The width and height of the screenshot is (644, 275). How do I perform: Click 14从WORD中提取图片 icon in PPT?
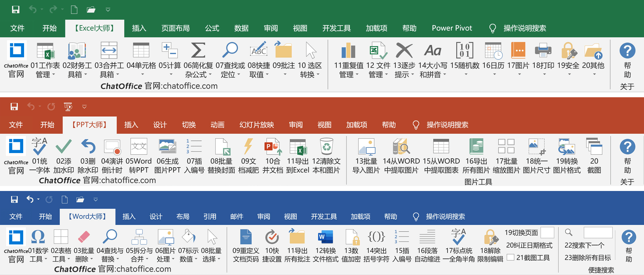coord(401,146)
